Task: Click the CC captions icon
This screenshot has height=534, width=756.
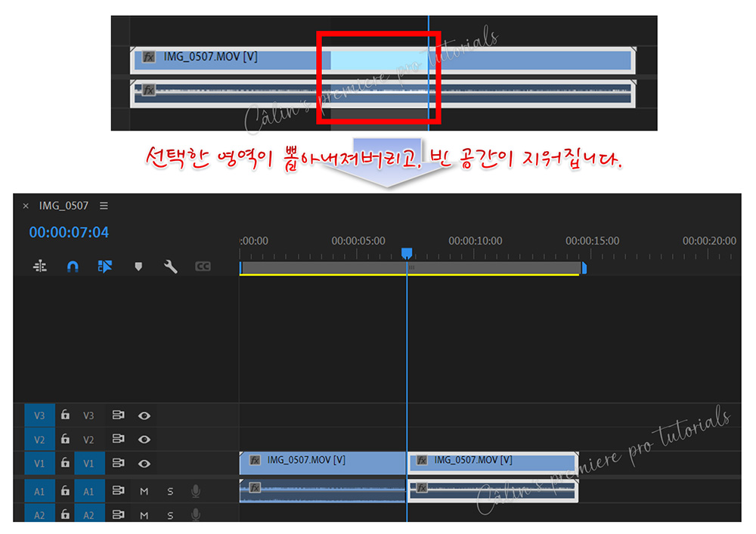Action: click(203, 267)
